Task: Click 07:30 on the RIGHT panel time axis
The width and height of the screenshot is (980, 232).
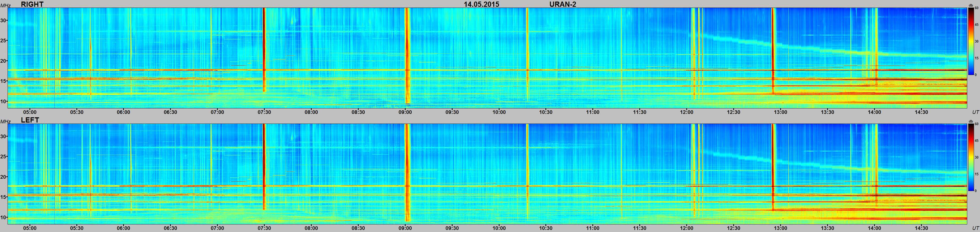Action: pyautogui.click(x=264, y=112)
